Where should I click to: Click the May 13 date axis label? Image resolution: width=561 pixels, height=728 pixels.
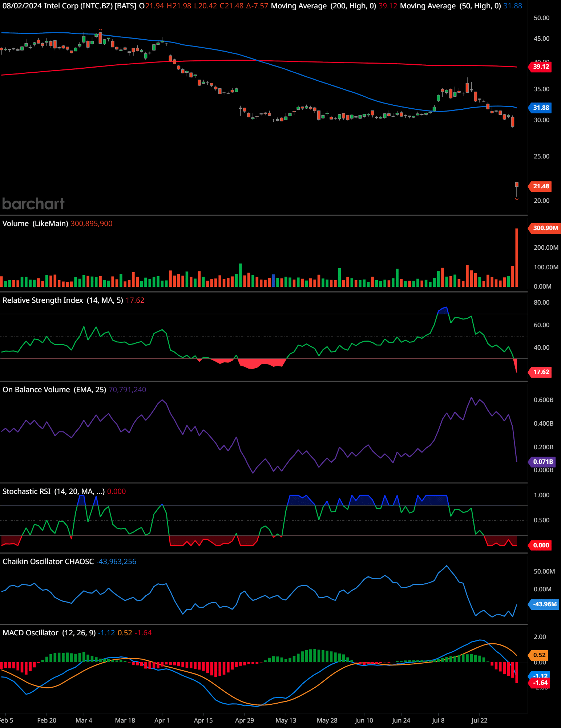(x=286, y=720)
